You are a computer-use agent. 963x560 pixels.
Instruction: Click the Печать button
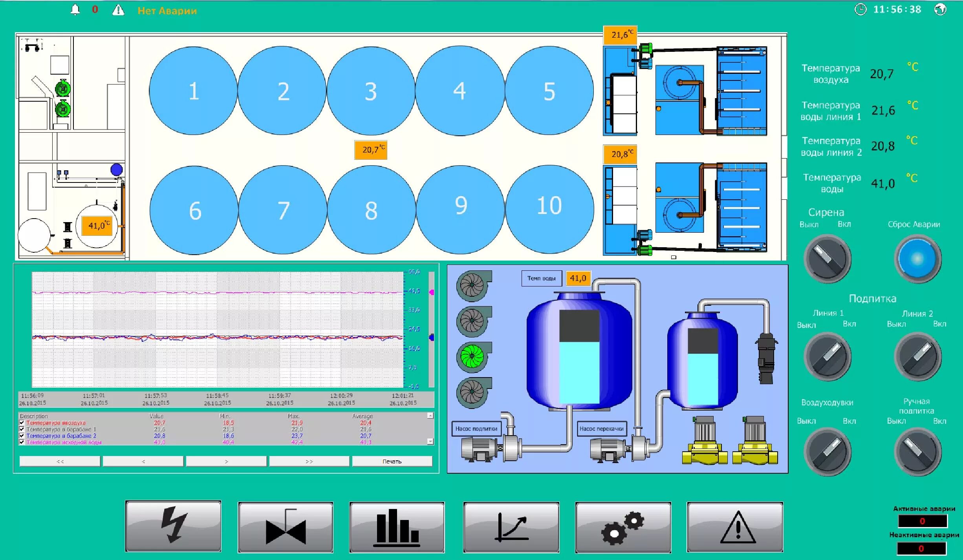click(392, 461)
